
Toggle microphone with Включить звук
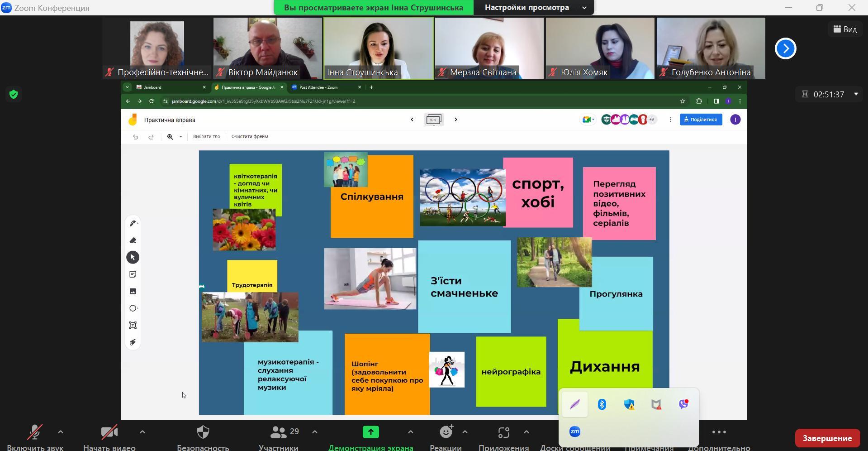[x=35, y=433]
